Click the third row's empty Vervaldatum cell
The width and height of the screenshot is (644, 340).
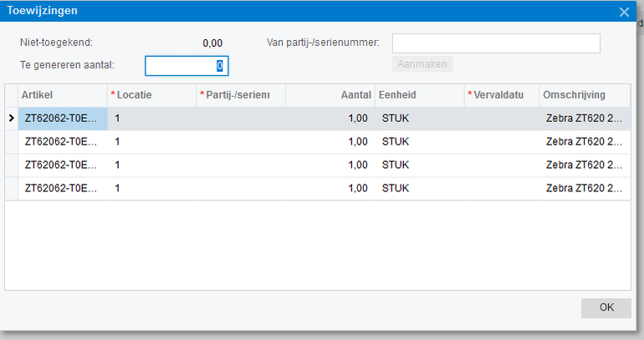(x=500, y=165)
